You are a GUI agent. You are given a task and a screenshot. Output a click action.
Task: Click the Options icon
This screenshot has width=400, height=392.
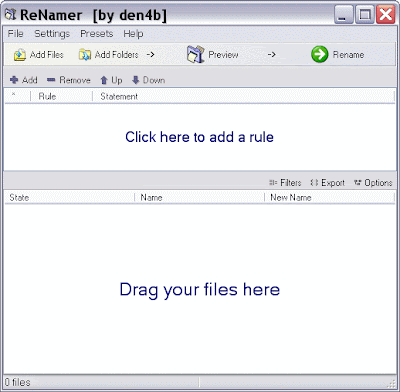tap(357, 182)
